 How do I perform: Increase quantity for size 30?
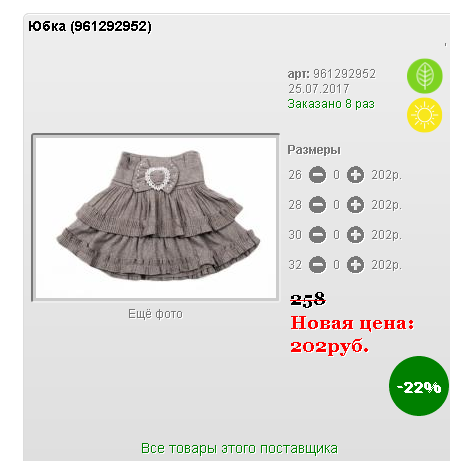click(x=355, y=235)
